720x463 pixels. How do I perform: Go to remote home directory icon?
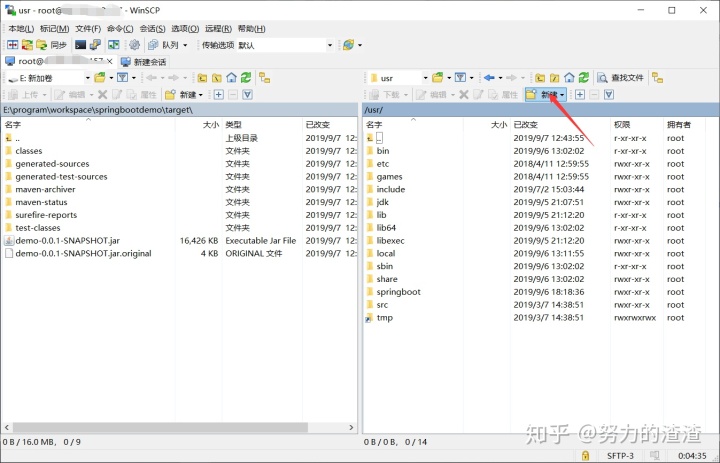569,78
